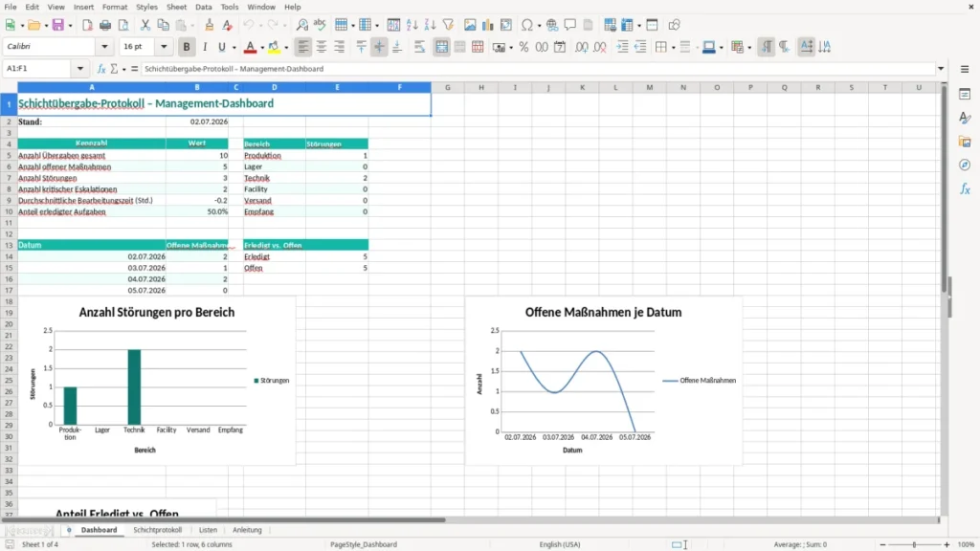Switch to the Anleitung sheet tab

(248, 530)
